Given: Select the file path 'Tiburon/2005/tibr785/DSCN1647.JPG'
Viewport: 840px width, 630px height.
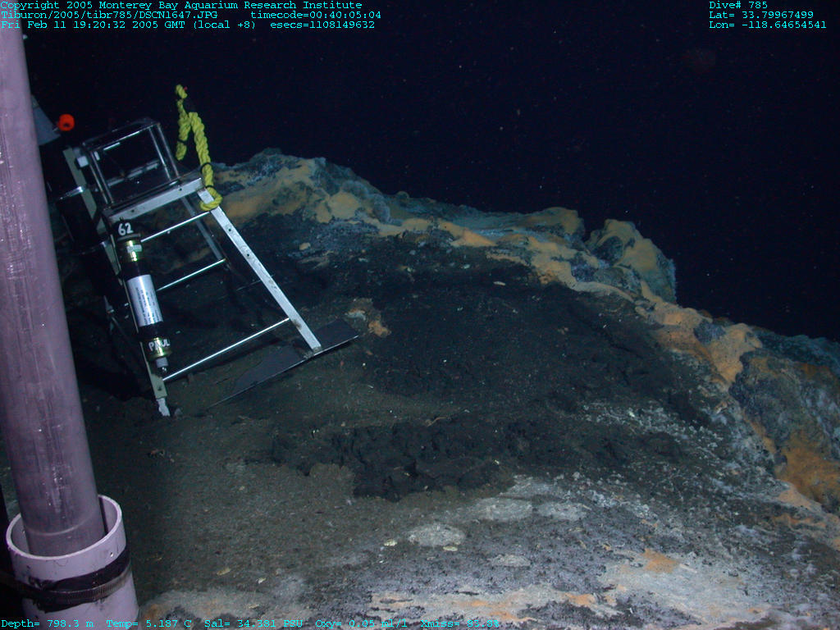Looking at the screenshot, I should pyautogui.click(x=109, y=15).
